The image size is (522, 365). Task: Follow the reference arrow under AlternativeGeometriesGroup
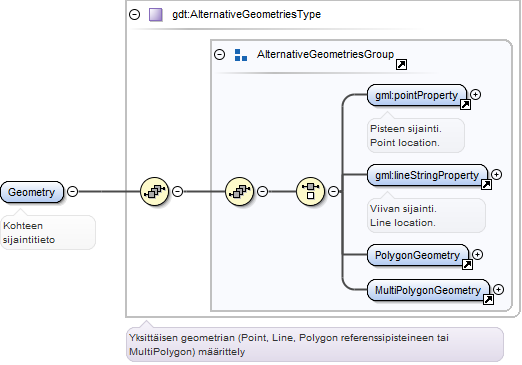coord(401,64)
